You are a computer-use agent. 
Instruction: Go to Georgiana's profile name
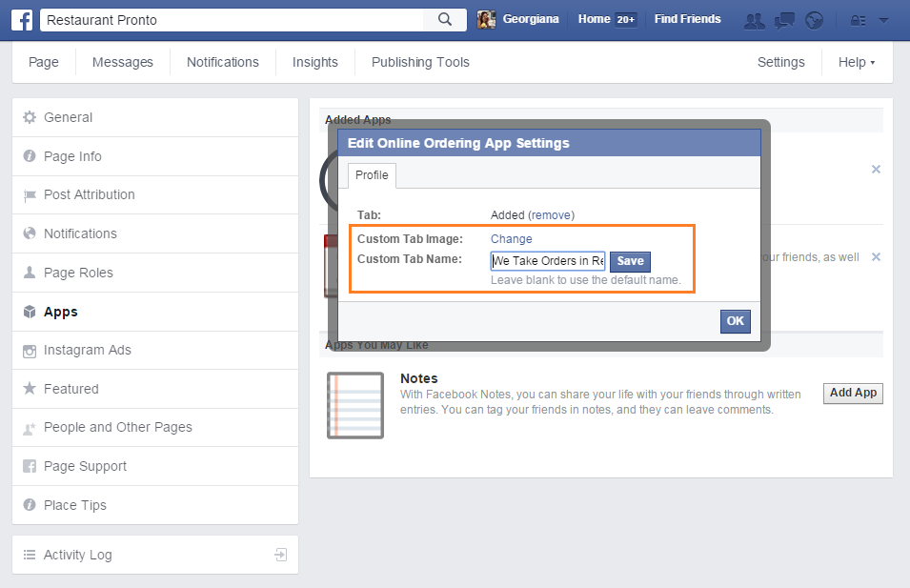click(531, 19)
